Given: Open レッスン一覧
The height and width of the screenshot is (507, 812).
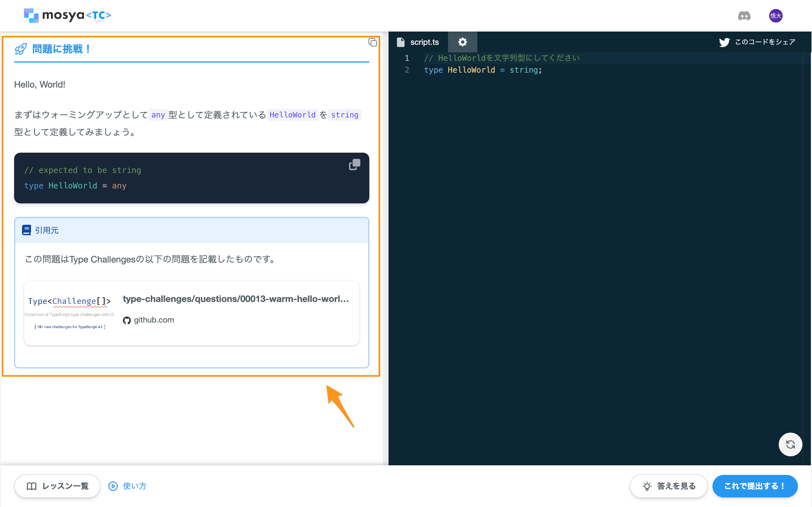Looking at the screenshot, I should click(x=57, y=486).
